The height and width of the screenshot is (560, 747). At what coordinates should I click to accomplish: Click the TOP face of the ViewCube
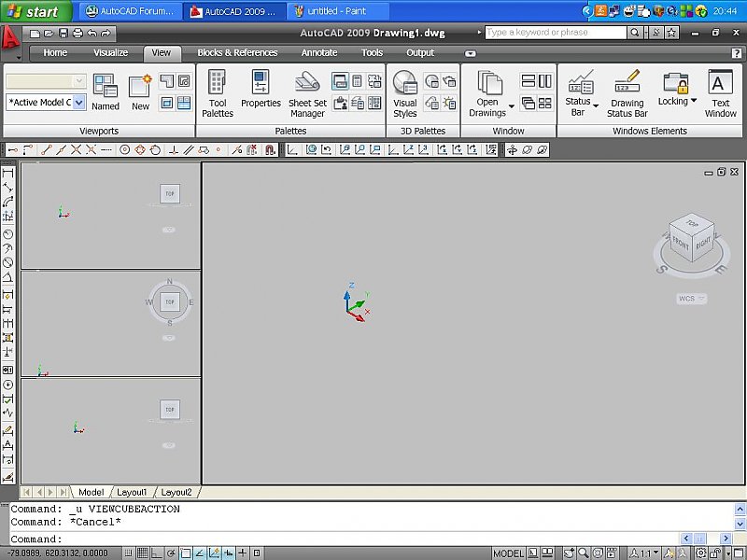click(692, 223)
